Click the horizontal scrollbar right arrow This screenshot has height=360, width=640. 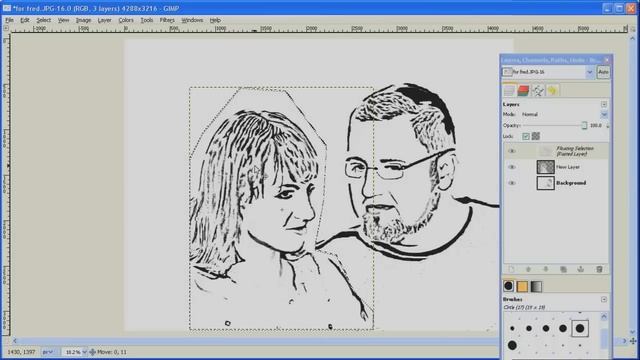624,340
